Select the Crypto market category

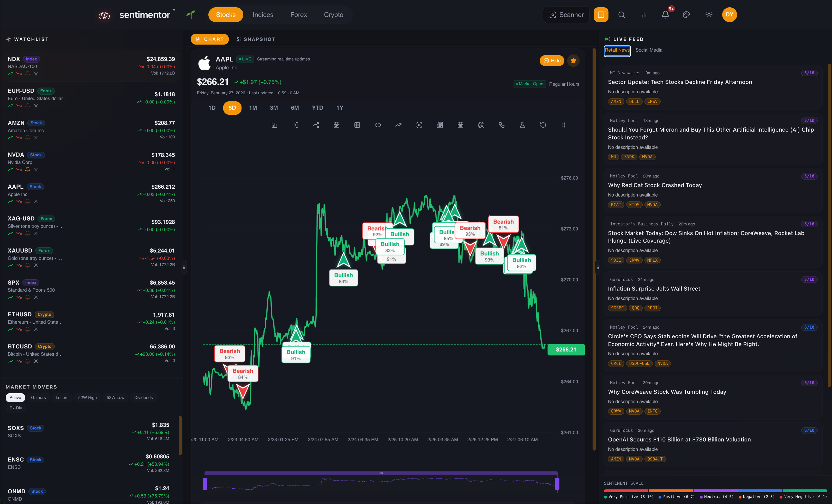coord(333,15)
